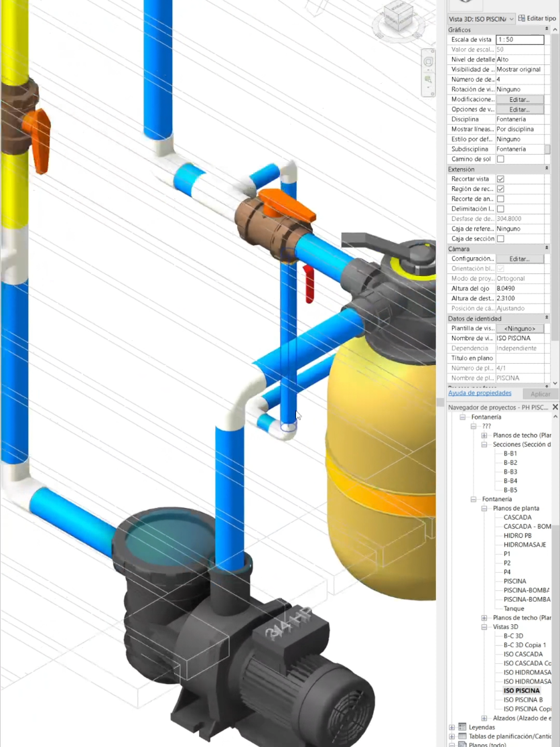Click the Planos (todo) sheets icon
The image size is (560, 747).
[462, 744]
